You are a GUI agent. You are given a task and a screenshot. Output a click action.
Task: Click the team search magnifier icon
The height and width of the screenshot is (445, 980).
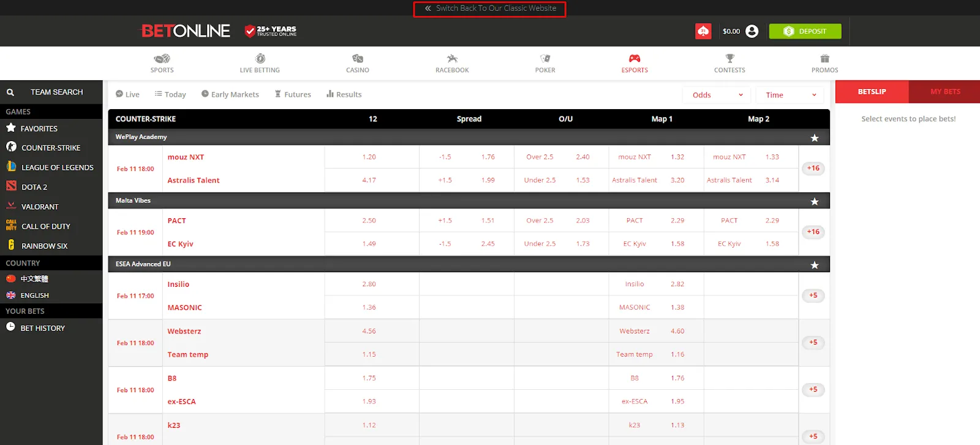click(x=10, y=93)
